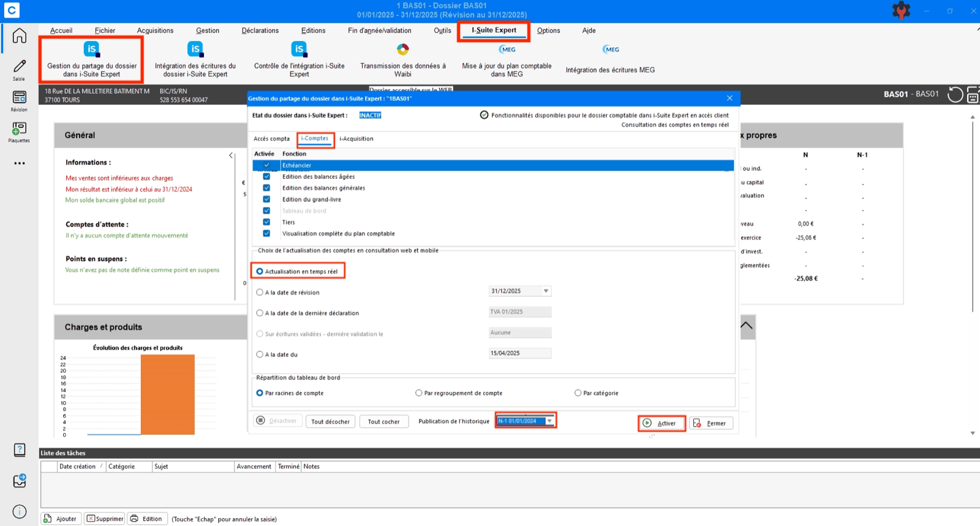Click Tout cocher button
Viewport: 980px width, 526px height.
coord(384,421)
